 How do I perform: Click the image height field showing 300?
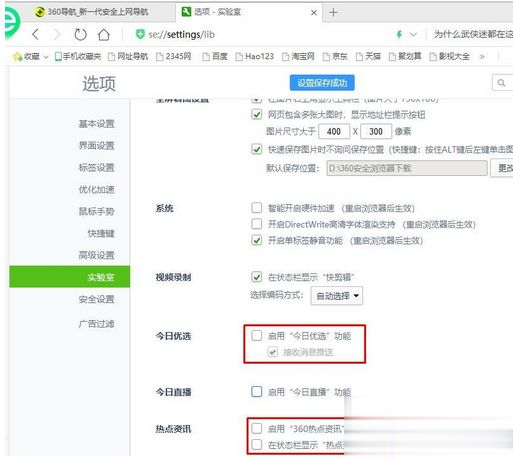click(376, 132)
